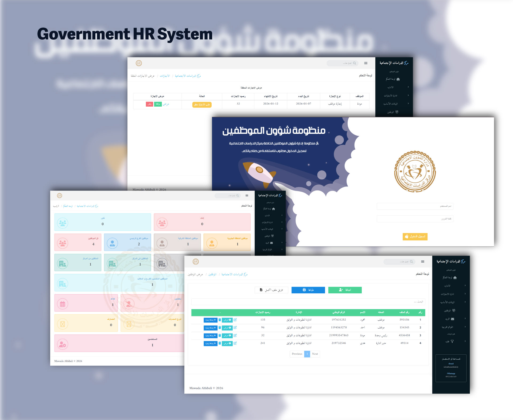Click the blue طباعة print button
Screen dimensions: 513x420
308,290
